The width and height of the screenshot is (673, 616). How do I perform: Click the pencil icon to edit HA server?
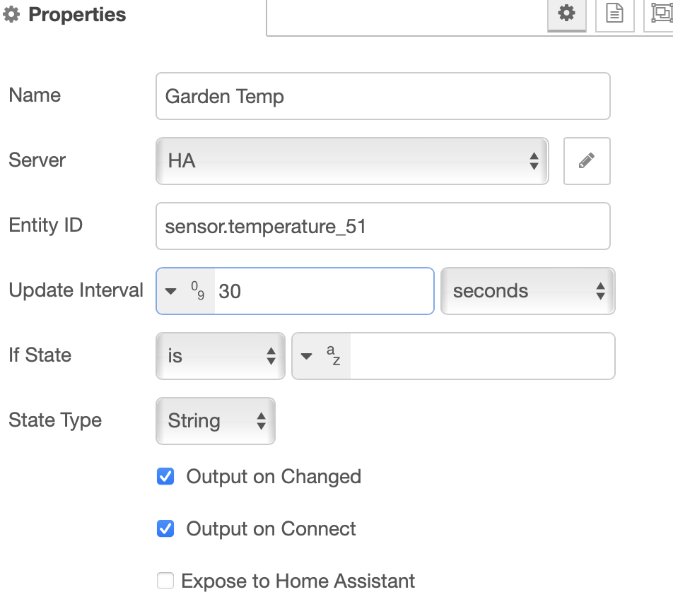[587, 161]
